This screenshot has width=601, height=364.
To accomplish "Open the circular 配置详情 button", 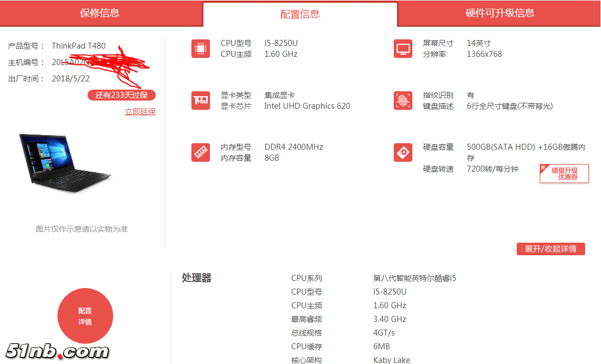I will [x=85, y=316].
